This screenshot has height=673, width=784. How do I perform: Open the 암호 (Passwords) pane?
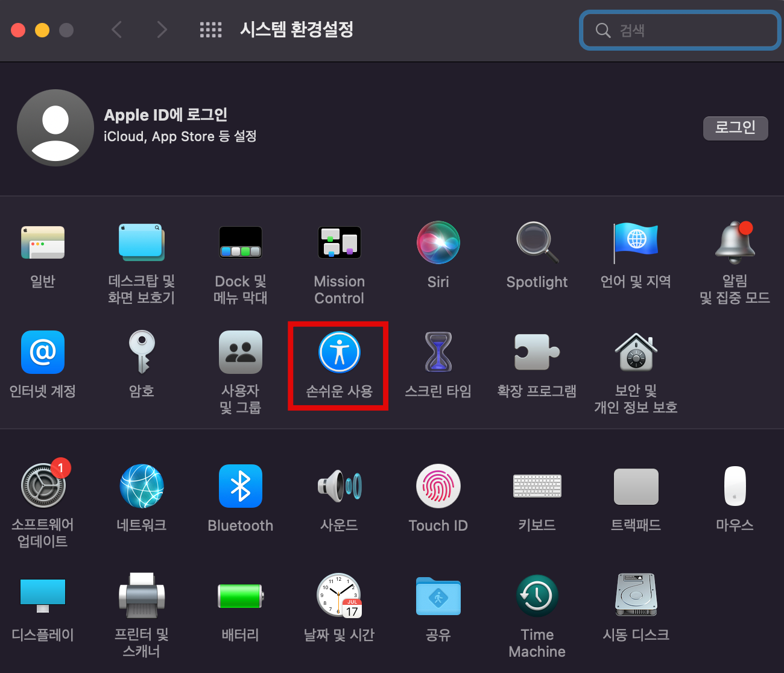coord(141,352)
